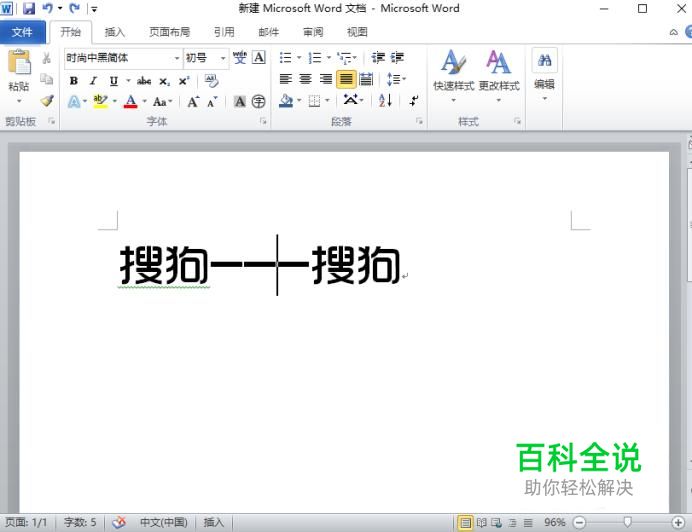Toggle Underline formatting

click(113, 81)
